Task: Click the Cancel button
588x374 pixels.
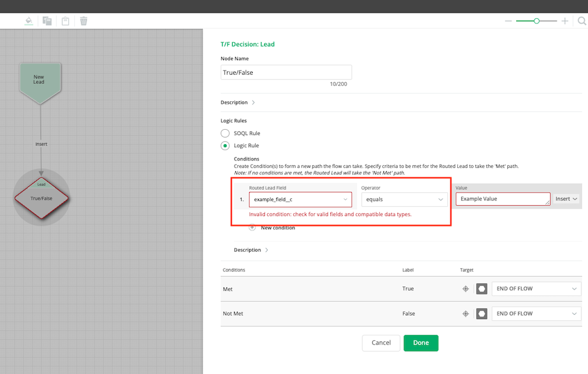Action: click(381, 343)
